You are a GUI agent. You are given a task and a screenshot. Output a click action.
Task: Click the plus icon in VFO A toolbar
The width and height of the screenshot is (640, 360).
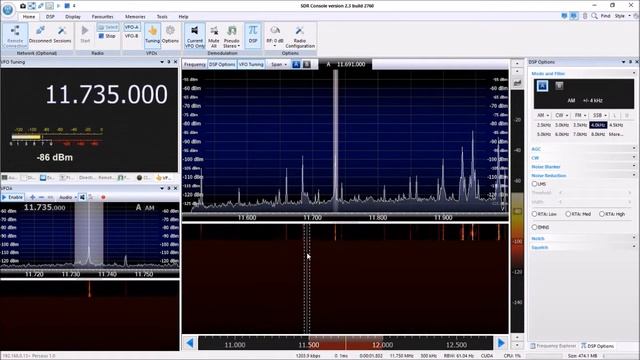click(32, 197)
